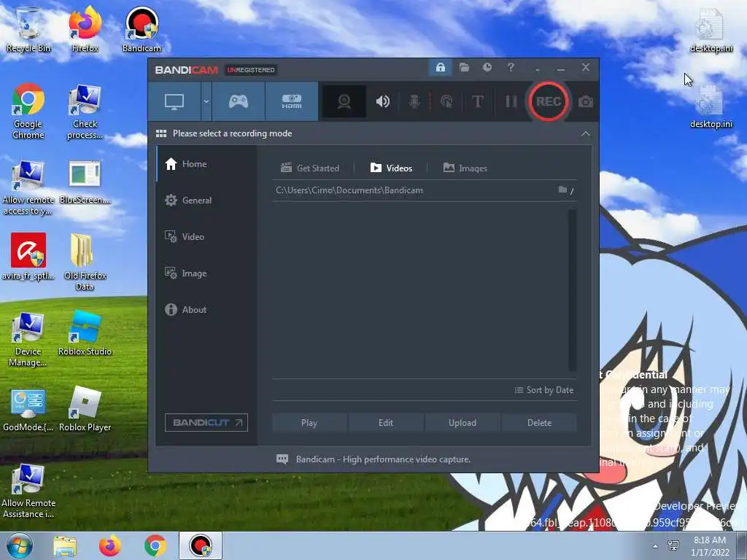This screenshot has width=747, height=560.
Task: Click the Bandicam output path text
Action: [x=349, y=190]
